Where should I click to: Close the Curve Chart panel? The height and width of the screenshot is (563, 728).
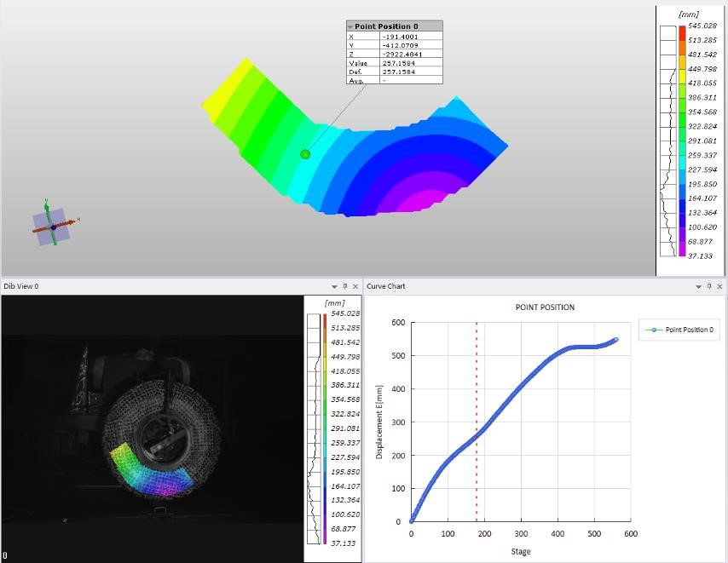pyautogui.click(x=720, y=287)
